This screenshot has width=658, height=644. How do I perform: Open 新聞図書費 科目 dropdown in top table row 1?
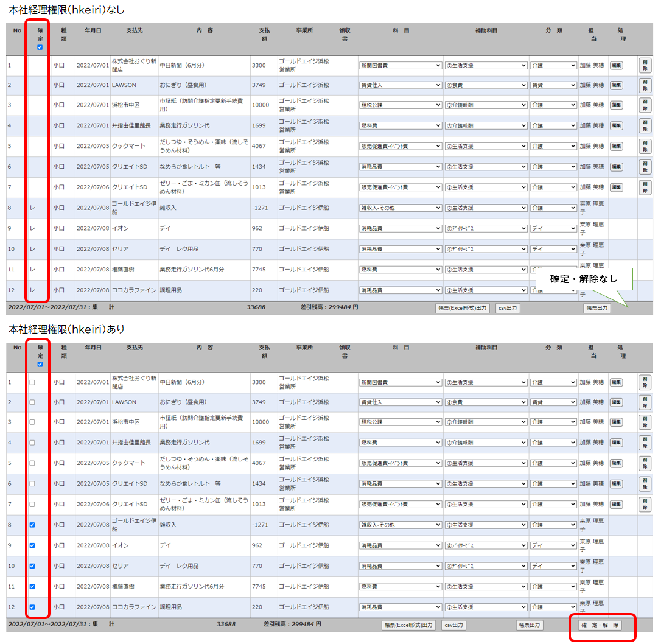401,65
